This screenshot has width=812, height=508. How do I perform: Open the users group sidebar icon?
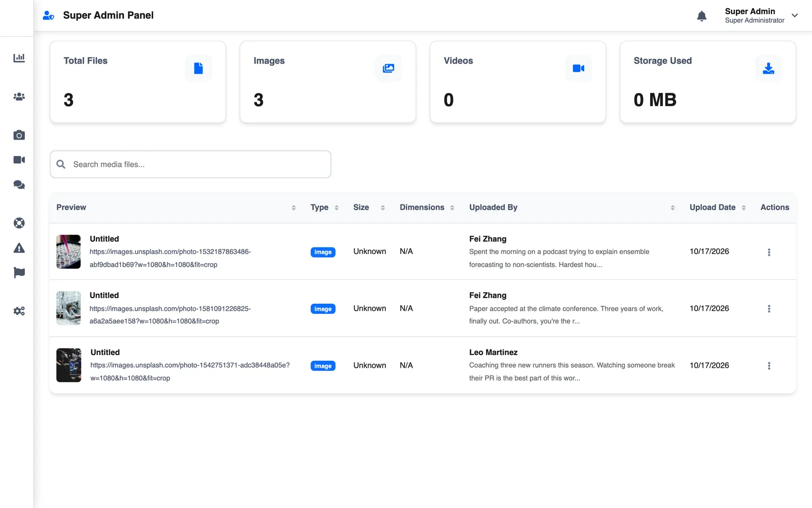(x=19, y=97)
